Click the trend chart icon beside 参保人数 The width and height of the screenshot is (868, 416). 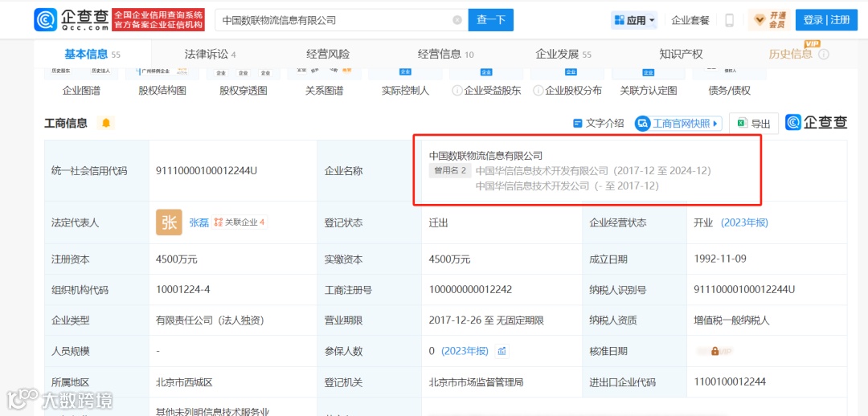pyautogui.click(x=502, y=351)
